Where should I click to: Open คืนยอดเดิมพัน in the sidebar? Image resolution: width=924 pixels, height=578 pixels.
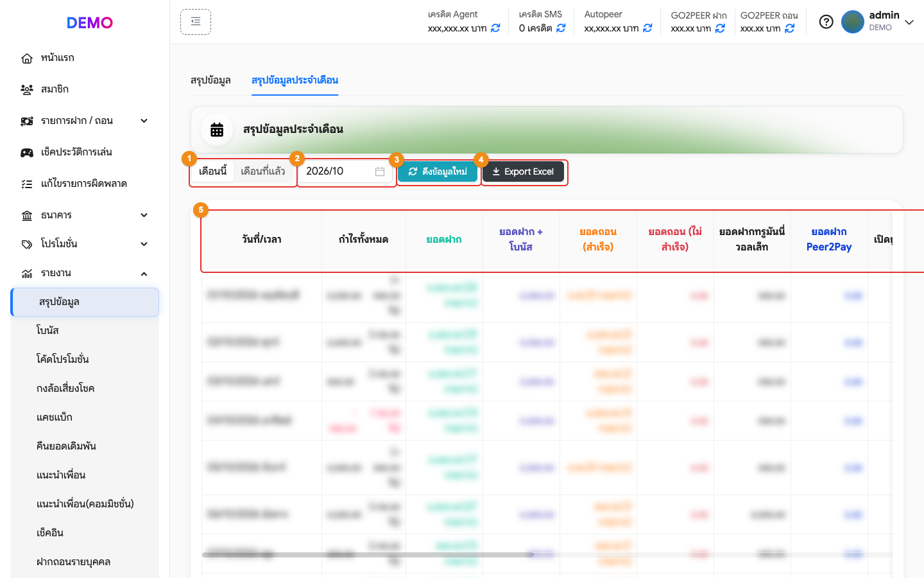point(85,446)
